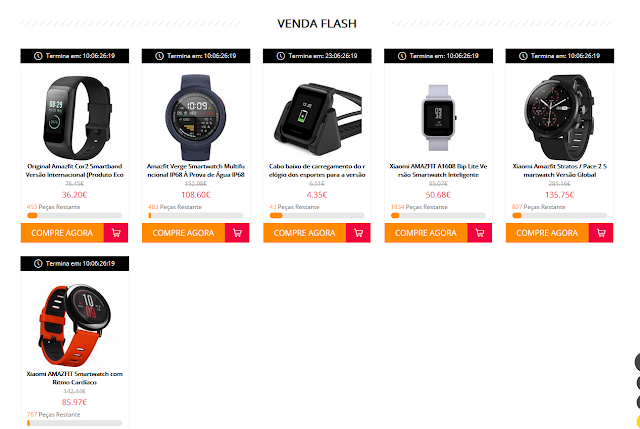Click clock icon on red Amazfit Smartwatch timer
This screenshot has height=429, width=640.
38,264
